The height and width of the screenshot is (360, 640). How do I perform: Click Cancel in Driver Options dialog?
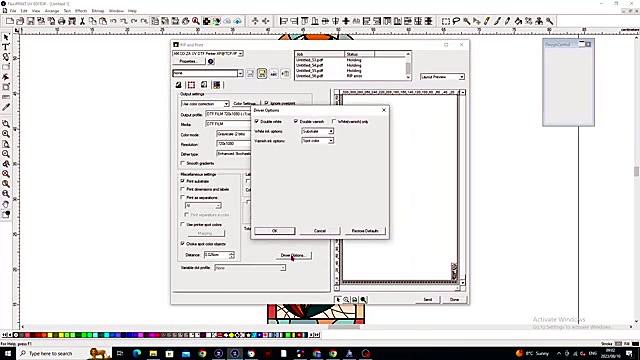[320, 231]
